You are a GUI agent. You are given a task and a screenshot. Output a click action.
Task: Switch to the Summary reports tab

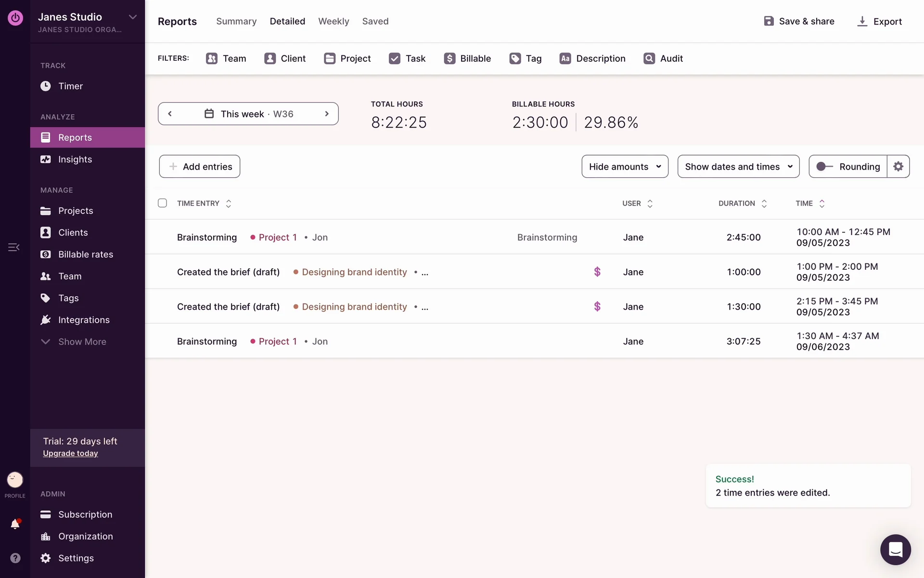point(236,21)
